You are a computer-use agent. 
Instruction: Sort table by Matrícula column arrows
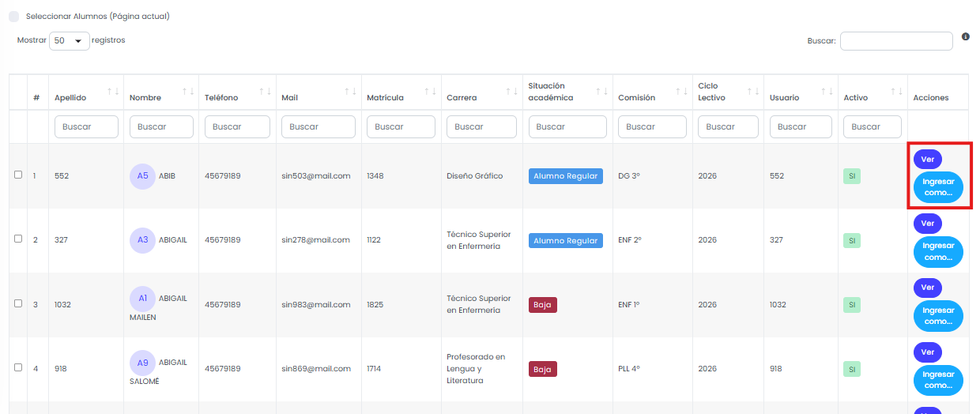430,92
